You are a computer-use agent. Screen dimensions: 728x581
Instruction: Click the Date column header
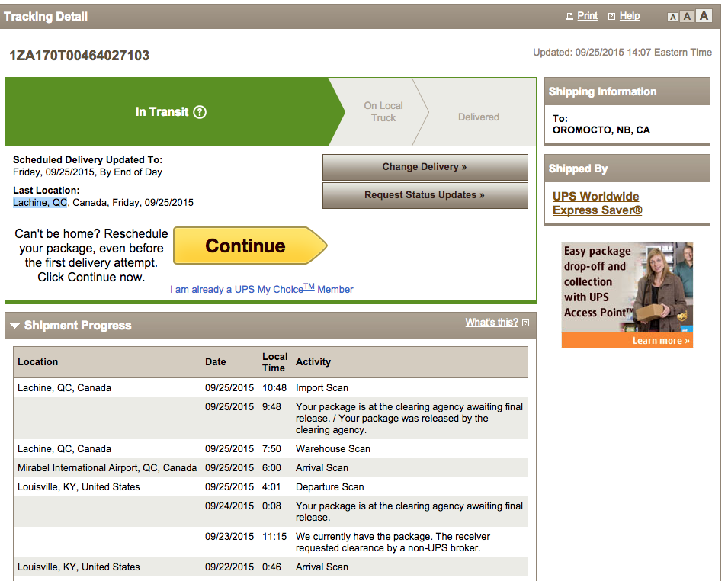(x=216, y=361)
